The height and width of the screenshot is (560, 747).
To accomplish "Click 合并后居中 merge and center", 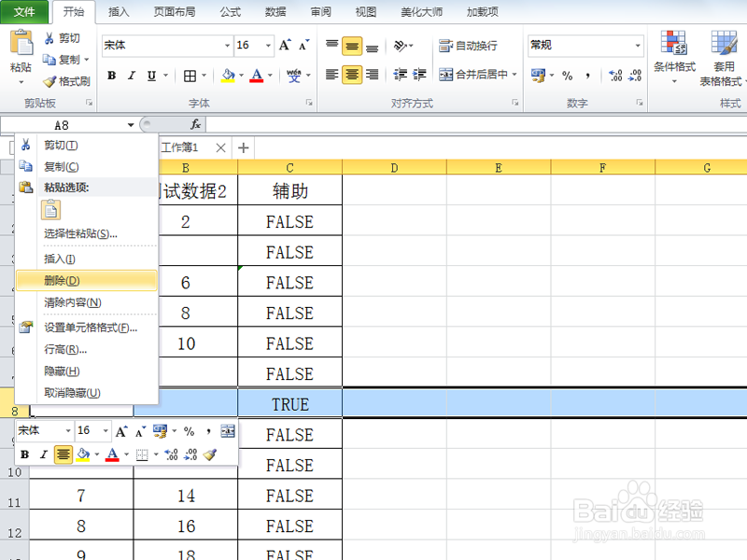I will pos(473,75).
